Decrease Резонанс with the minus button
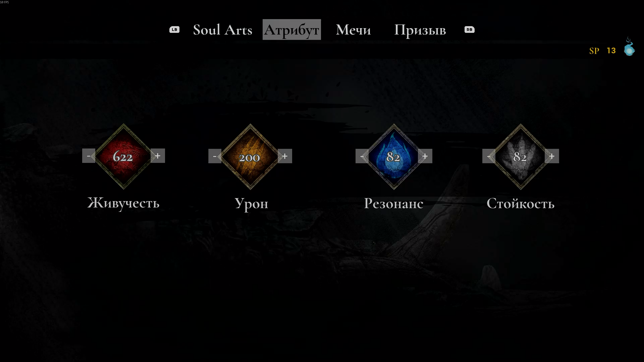This screenshot has height=362, width=644. pos(362,156)
